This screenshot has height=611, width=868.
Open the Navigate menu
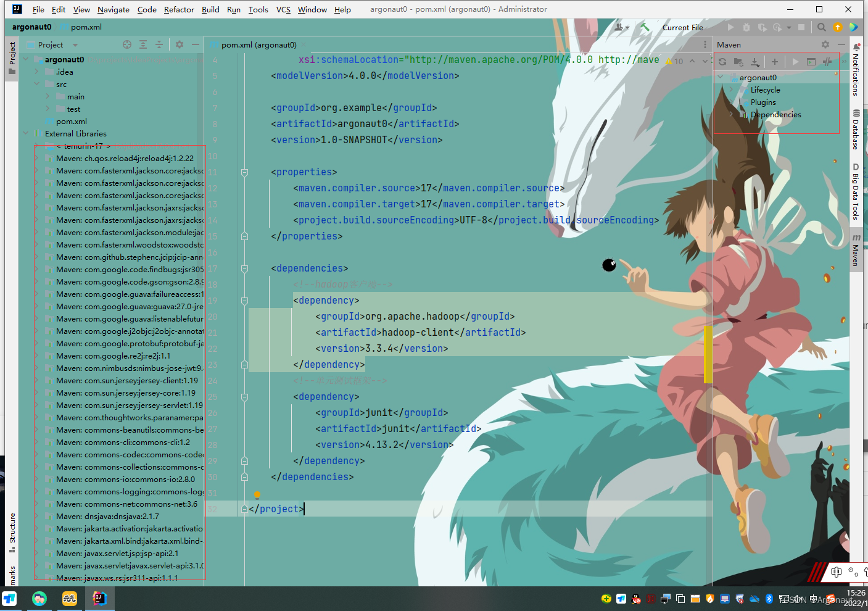click(114, 9)
